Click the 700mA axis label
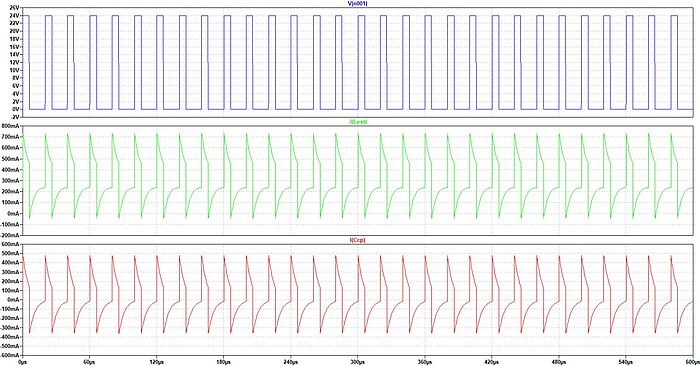The width and height of the screenshot is (700, 366). [x=10, y=137]
